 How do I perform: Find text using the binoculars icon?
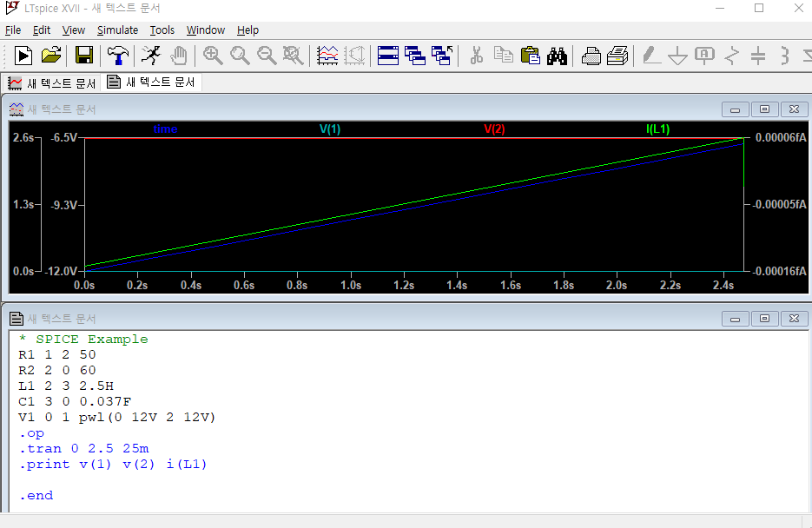tap(557, 56)
